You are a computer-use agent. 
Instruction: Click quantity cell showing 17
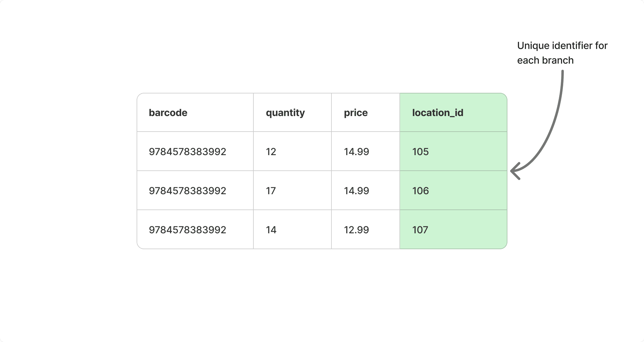(x=271, y=191)
